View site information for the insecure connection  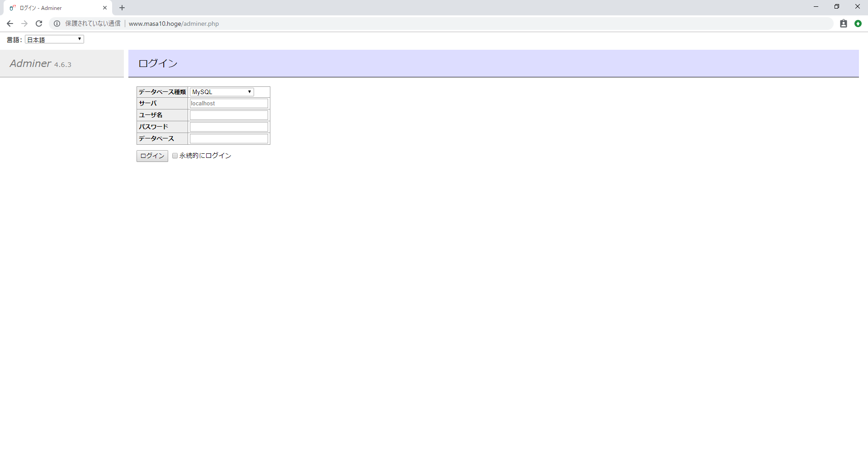tap(57, 24)
